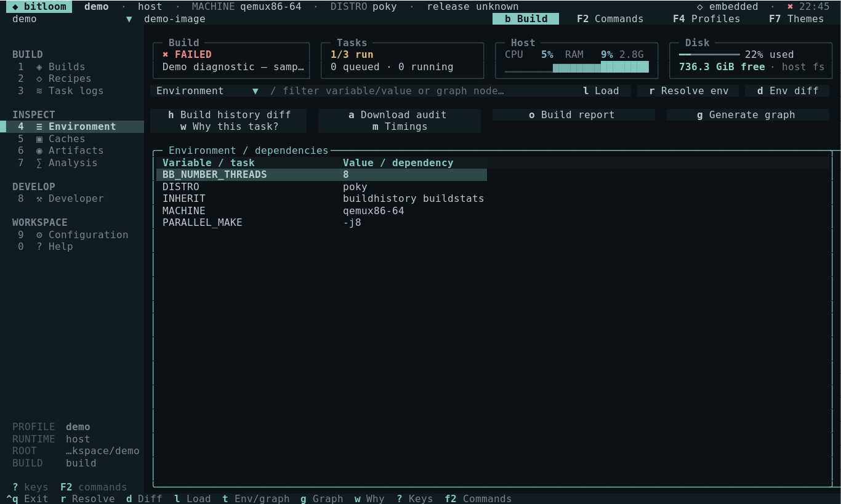Click the Timings button

(400, 127)
